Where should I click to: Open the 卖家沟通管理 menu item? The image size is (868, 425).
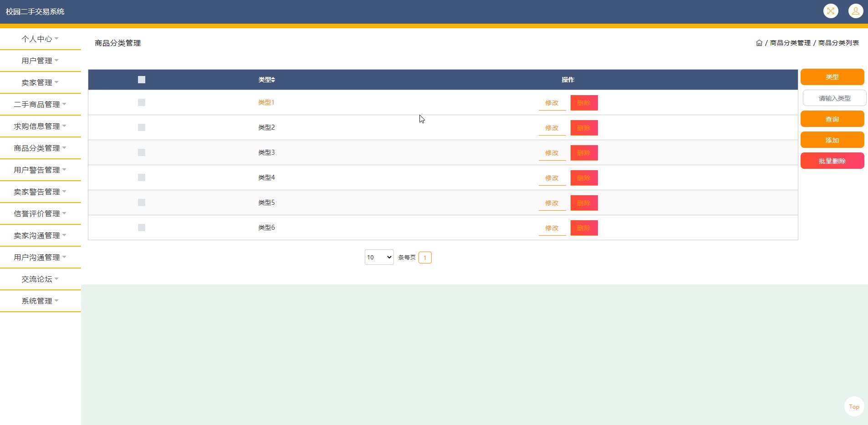coord(40,235)
